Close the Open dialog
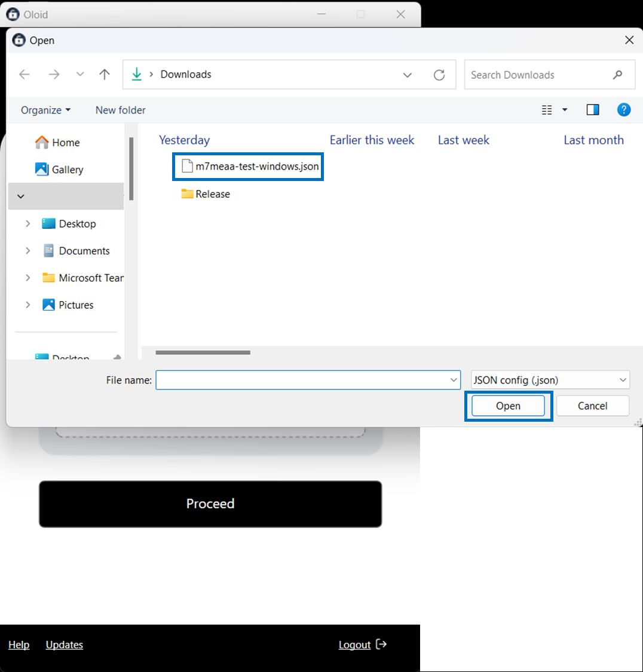This screenshot has width=643, height=672. [x=629, y=40]
